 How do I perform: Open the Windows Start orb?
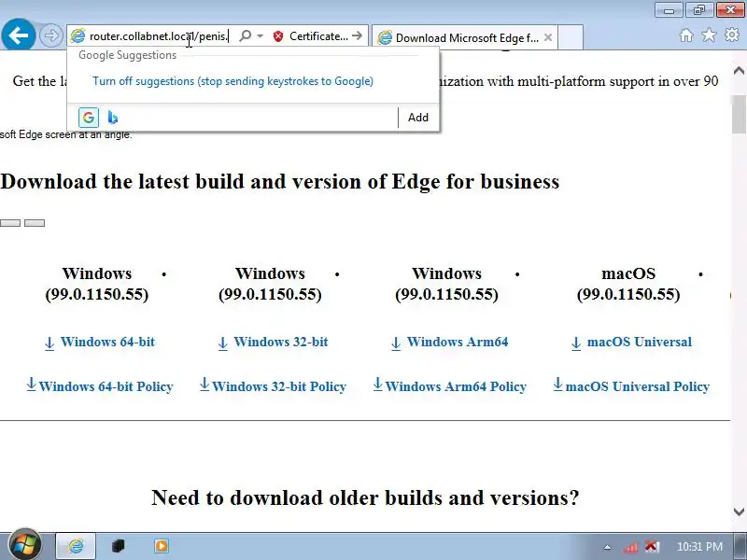24,545
